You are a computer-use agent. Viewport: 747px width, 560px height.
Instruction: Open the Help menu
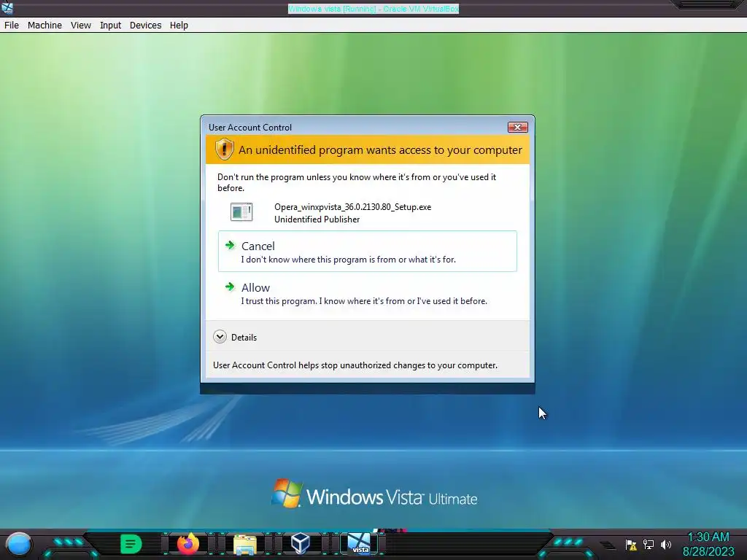(x=179, y=26)
